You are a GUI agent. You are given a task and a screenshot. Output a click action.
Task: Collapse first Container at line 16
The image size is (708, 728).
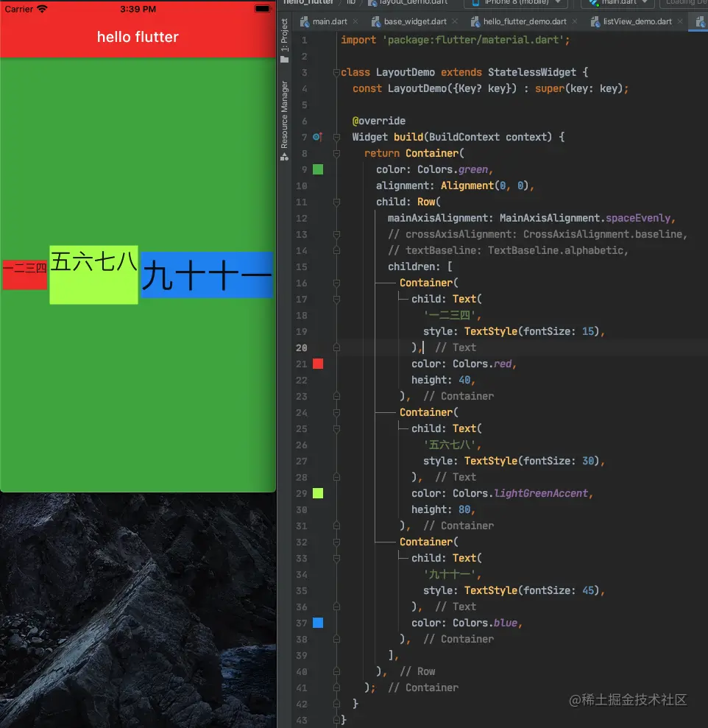click(336, 283)
